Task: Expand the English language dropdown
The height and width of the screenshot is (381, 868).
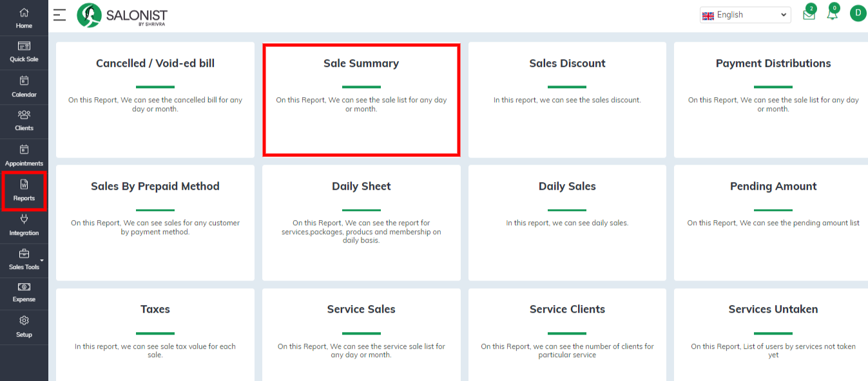Action: (745, 15)
